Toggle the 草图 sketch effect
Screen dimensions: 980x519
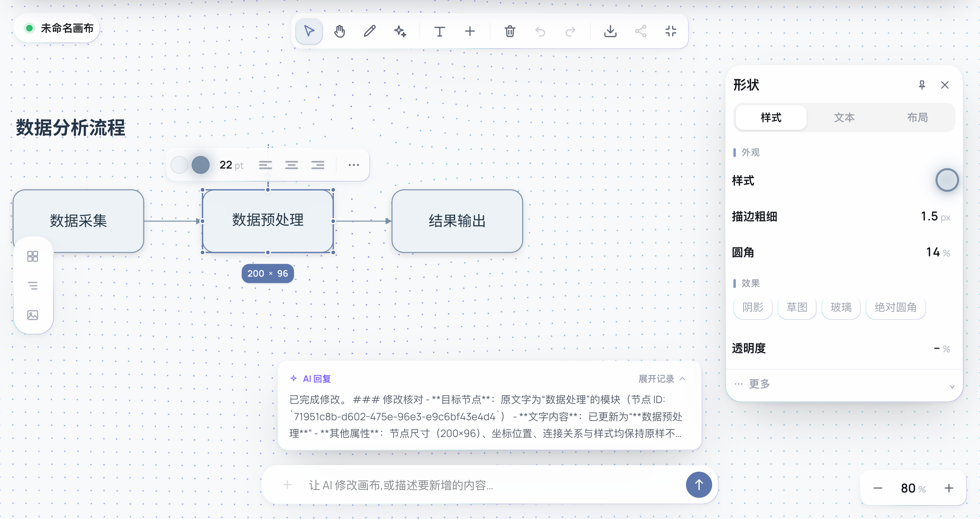click(797, 307)
